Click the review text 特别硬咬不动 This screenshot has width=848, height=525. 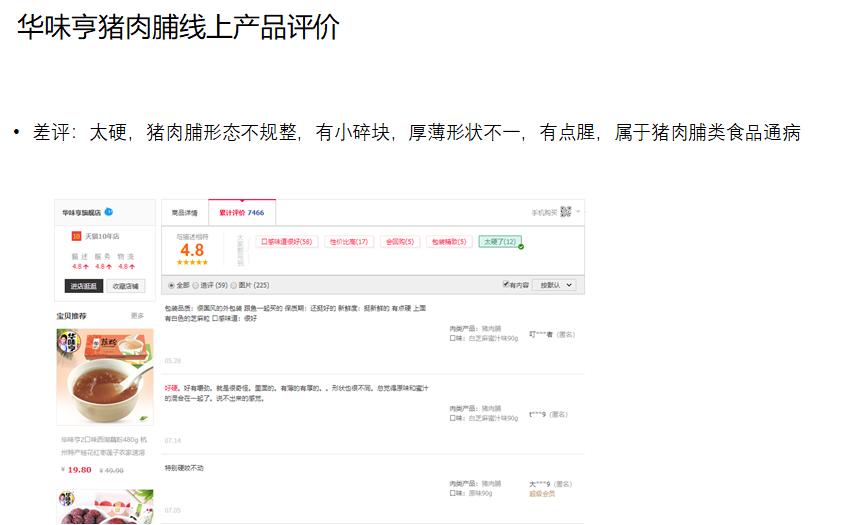point(184,468)
